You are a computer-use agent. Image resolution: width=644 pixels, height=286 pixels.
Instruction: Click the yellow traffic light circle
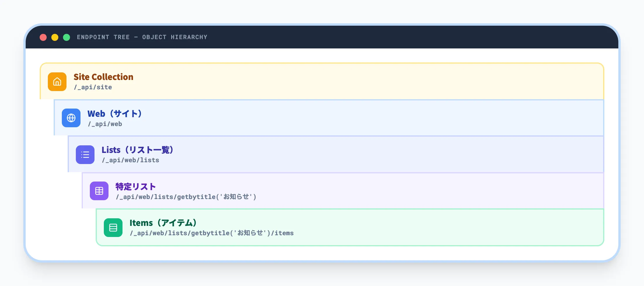(55, 37)
